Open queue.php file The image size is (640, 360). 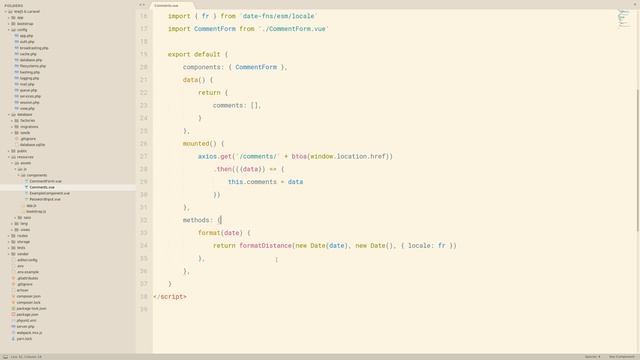point(28,90)
